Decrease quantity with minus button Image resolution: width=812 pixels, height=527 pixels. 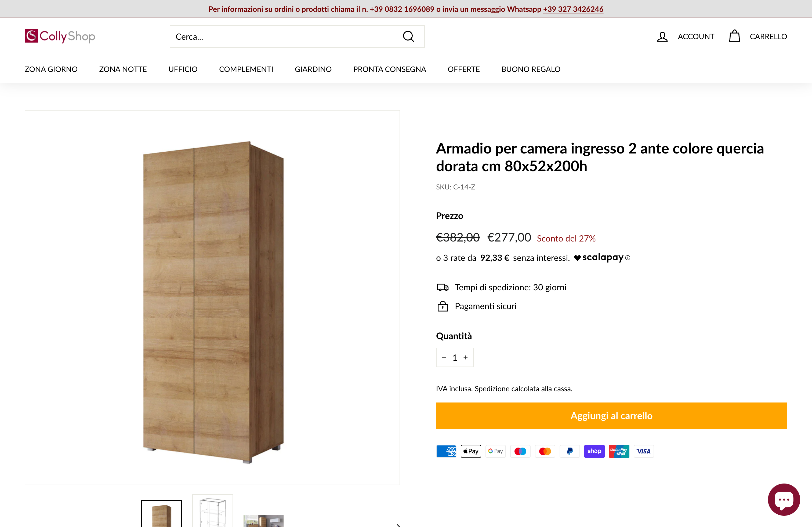[444, 357]
